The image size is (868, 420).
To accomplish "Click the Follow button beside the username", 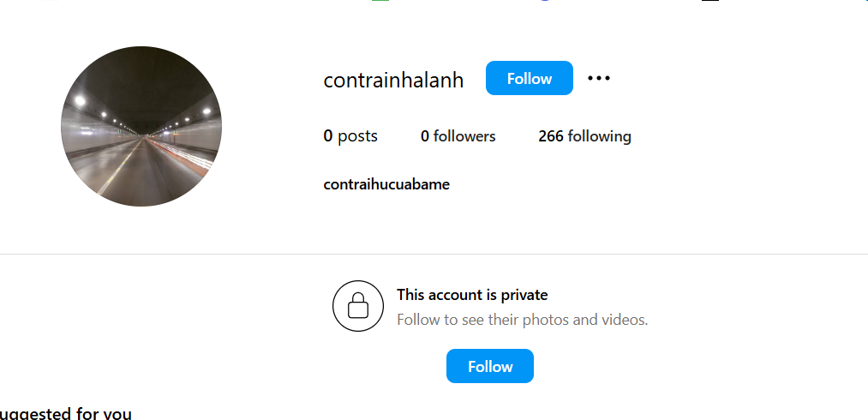I will coord(529,79).
